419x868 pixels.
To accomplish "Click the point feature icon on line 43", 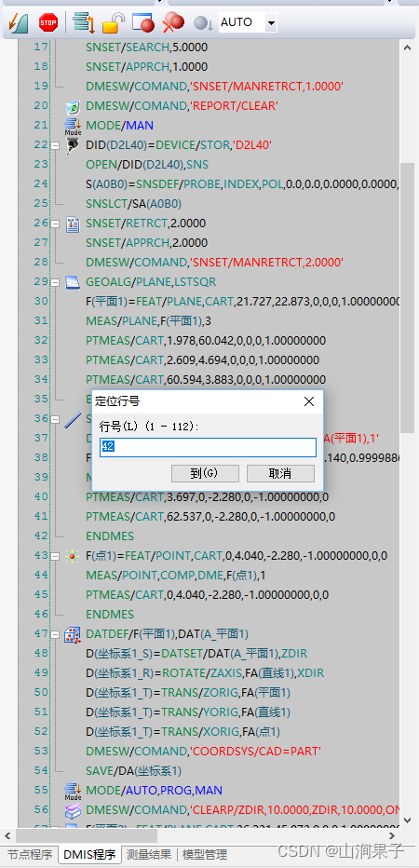I will click(73, 556).
